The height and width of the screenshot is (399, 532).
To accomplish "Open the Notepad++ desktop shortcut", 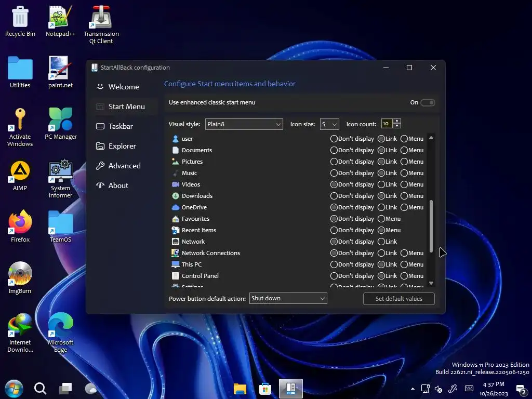I will coord(60,21).
